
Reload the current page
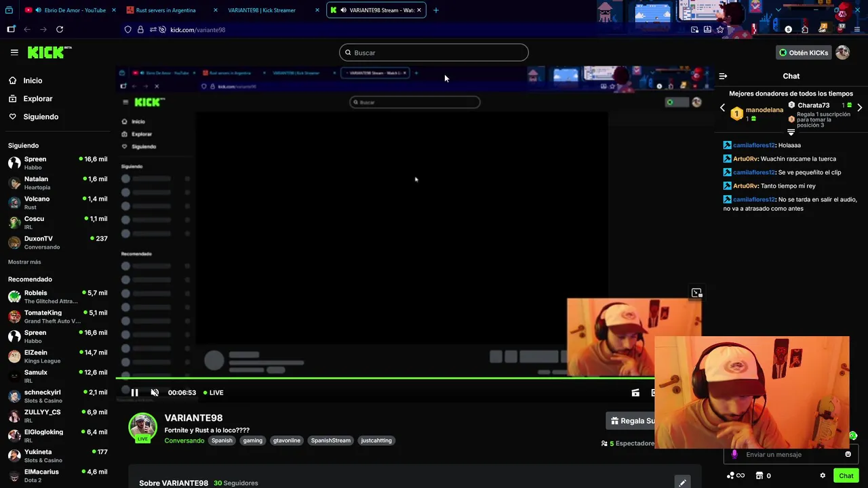click(60, 29)
